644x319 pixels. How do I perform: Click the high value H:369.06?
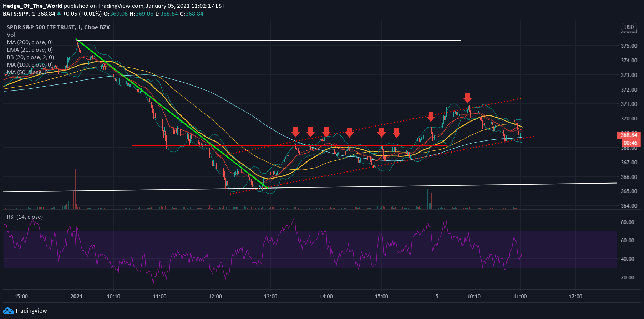coord(141,14)
